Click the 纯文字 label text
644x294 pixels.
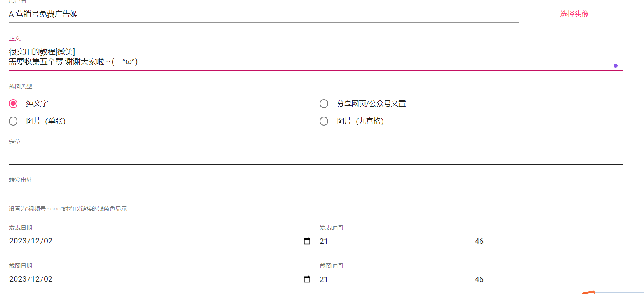pyautogui.click(x=37, y=103)
